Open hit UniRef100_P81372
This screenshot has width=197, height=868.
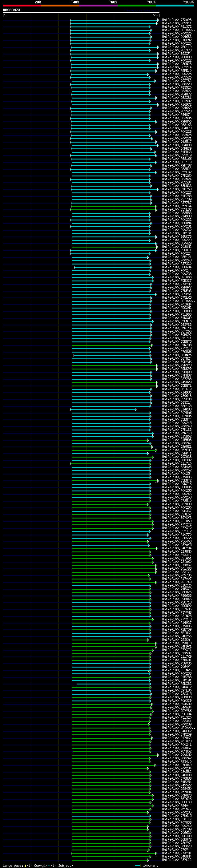176,26
